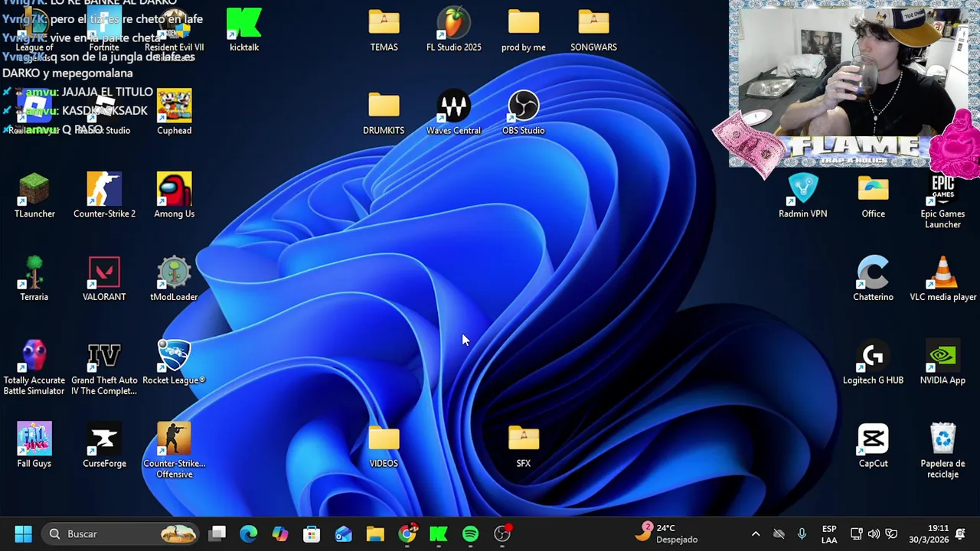The height and width of the screenshot is (551, 980).
Task: Open the kicktalk desktop shortcut
Action: point(244,31)
